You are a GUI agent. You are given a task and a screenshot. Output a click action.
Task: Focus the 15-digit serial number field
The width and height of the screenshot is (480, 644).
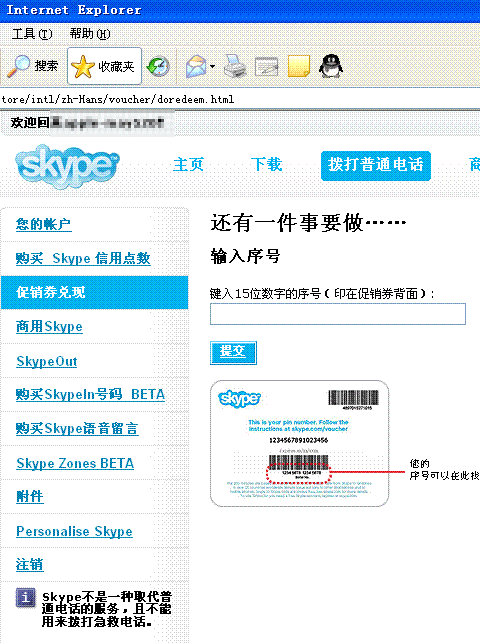338,314
